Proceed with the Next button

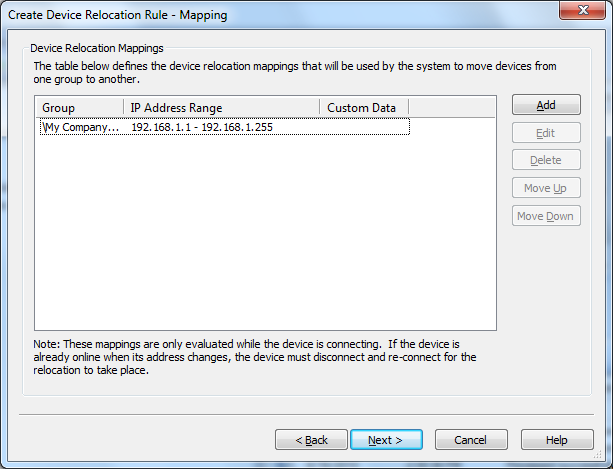(x=386, y=440)
